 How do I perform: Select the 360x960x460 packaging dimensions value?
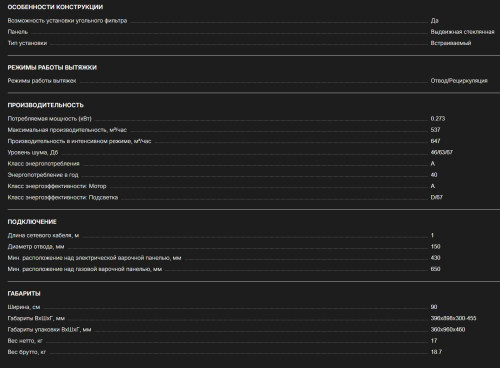tap(448, 330)
